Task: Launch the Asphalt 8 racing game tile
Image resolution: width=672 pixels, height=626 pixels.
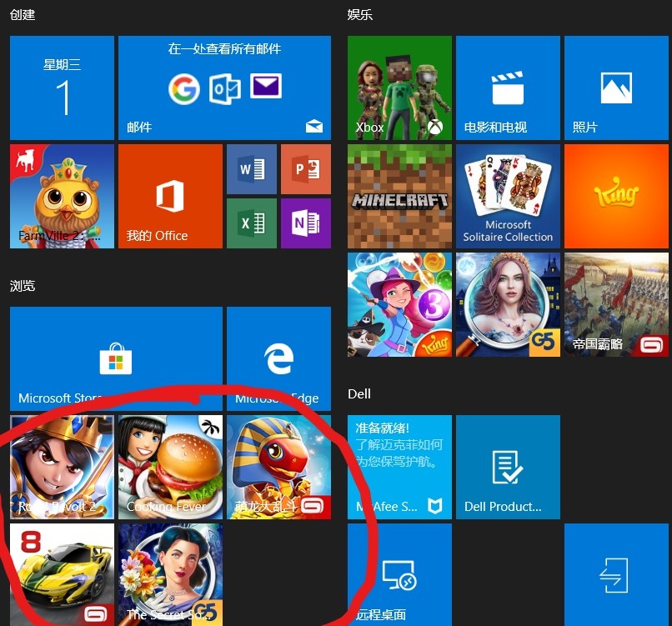Action: pos(62,574)
